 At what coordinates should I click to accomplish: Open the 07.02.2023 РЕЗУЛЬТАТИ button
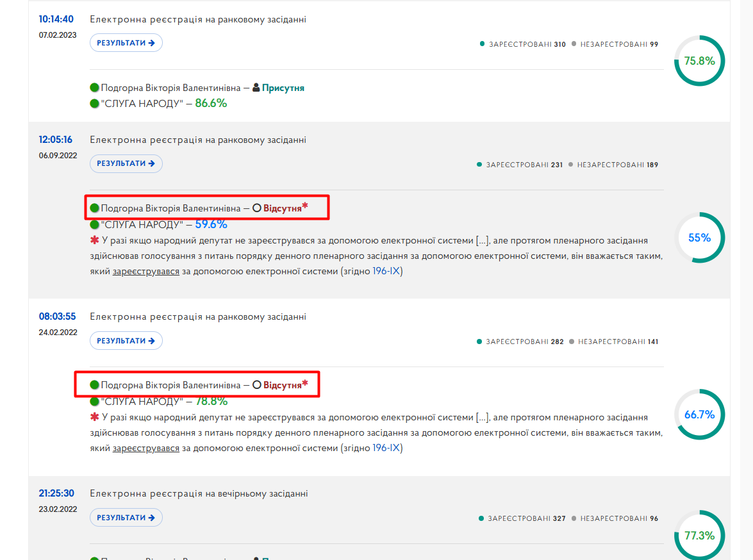click(126, 43)
